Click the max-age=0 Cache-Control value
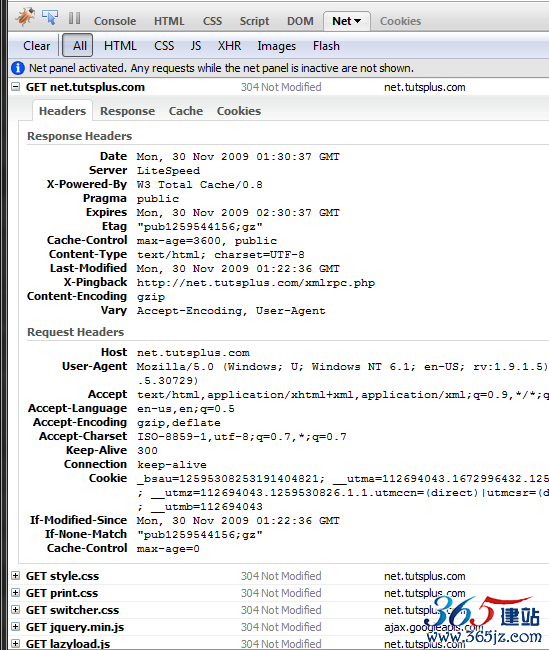 [168, 549]
